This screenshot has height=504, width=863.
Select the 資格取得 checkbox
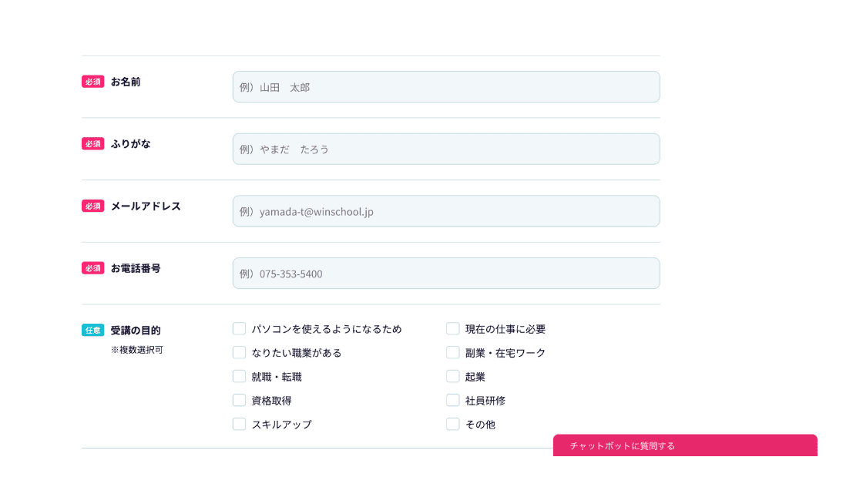[x=240, y=401]
